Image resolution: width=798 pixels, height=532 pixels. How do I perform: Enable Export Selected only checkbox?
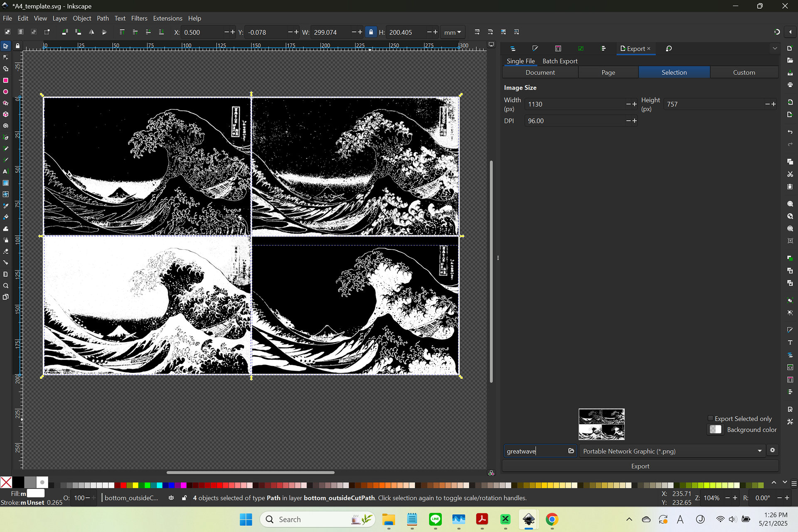tap(710, 419)
